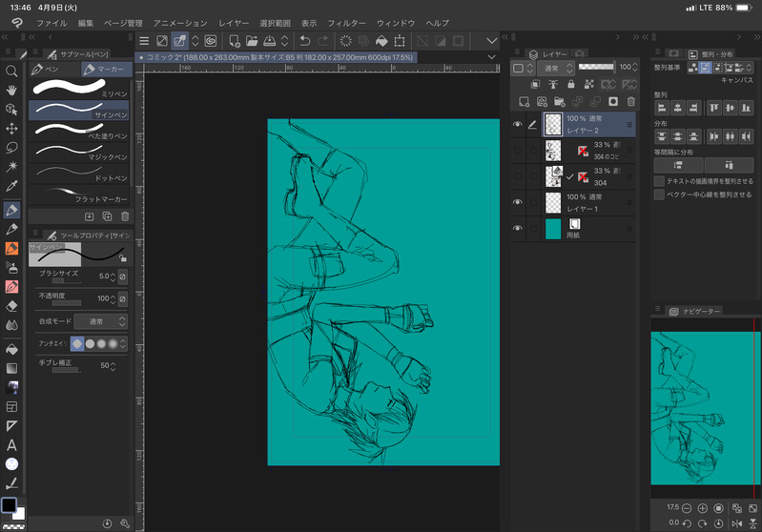
Task: Open the フィルター menu
Action: click(x=346, y=22)
